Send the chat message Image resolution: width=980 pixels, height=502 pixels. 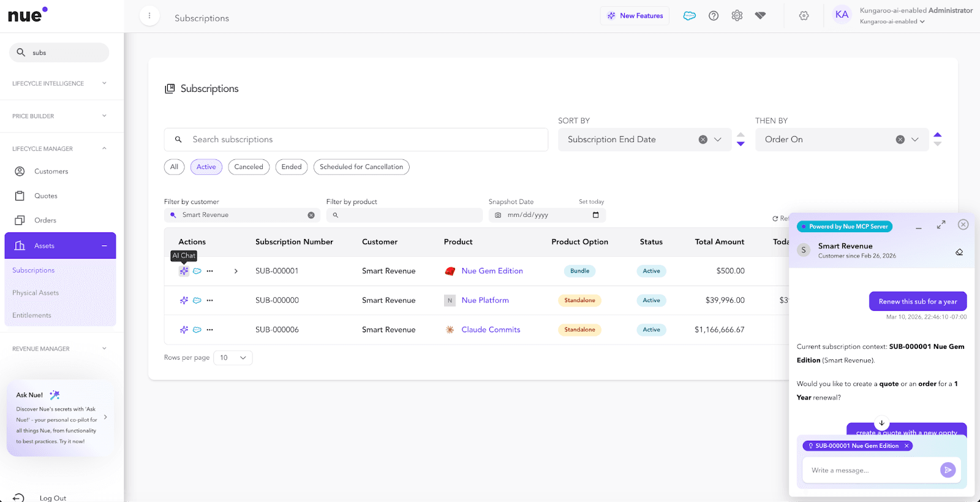click(x=948, y=470)
